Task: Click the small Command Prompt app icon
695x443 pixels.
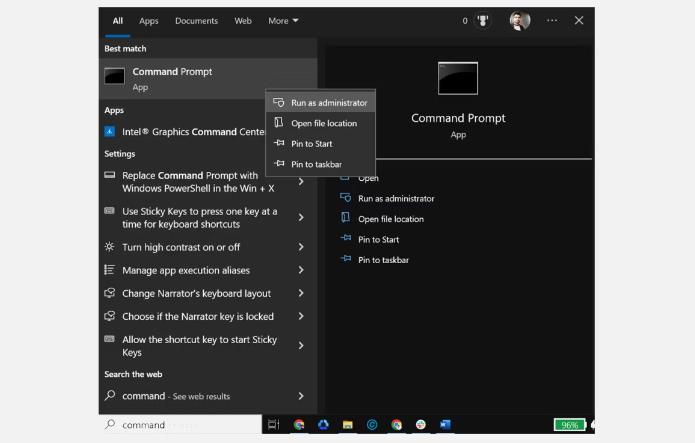Action: tap(114, 76)
